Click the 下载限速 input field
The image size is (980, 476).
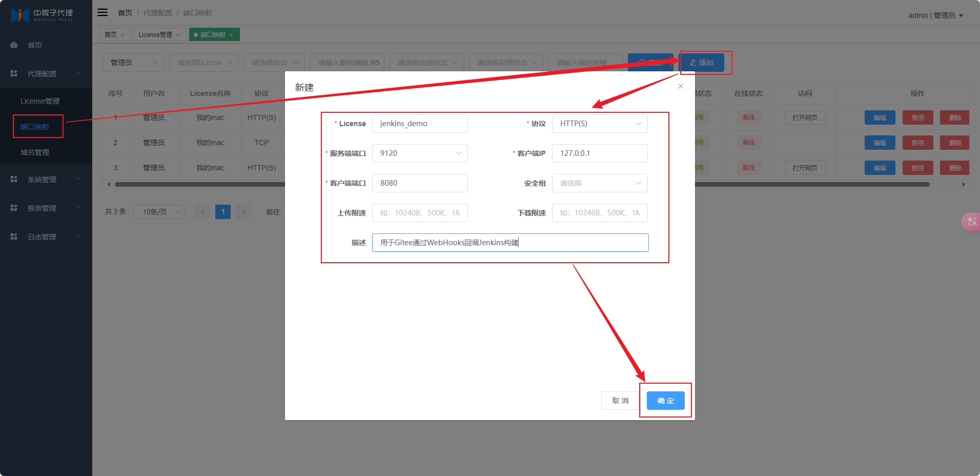[x=600, y=213]
